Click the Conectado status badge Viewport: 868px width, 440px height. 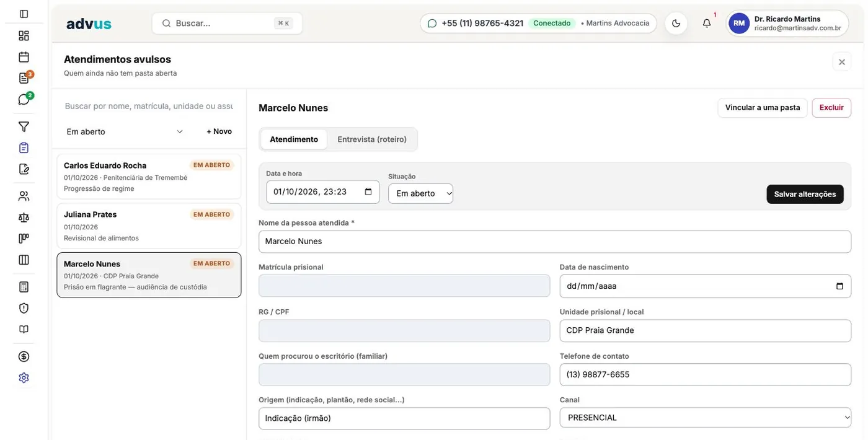(x=552, y=24)
